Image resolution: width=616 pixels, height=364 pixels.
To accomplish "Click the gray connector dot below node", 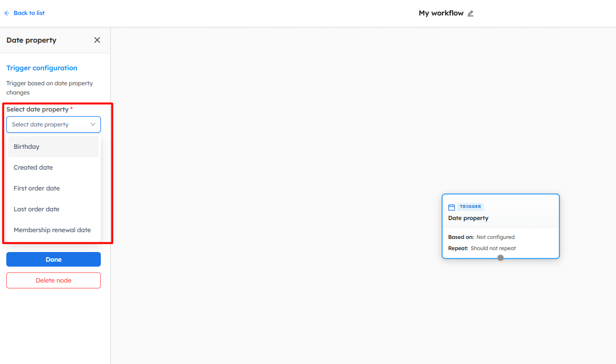I will 501,258.
